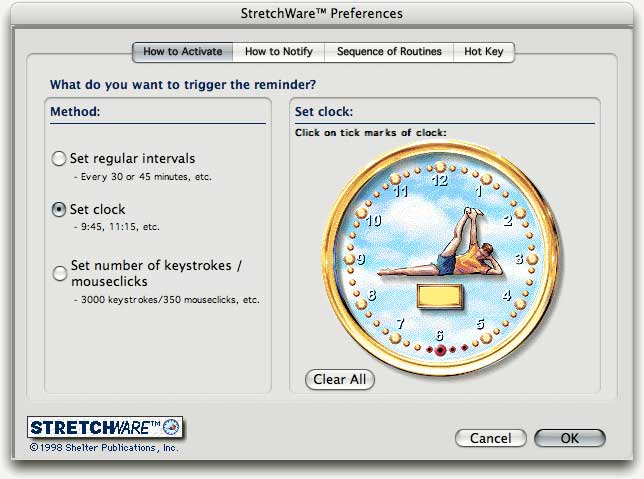Switch to the How to Activate tab
This screenshot has width=644, height=479.
pyautogui.click(x=182, y=52)
